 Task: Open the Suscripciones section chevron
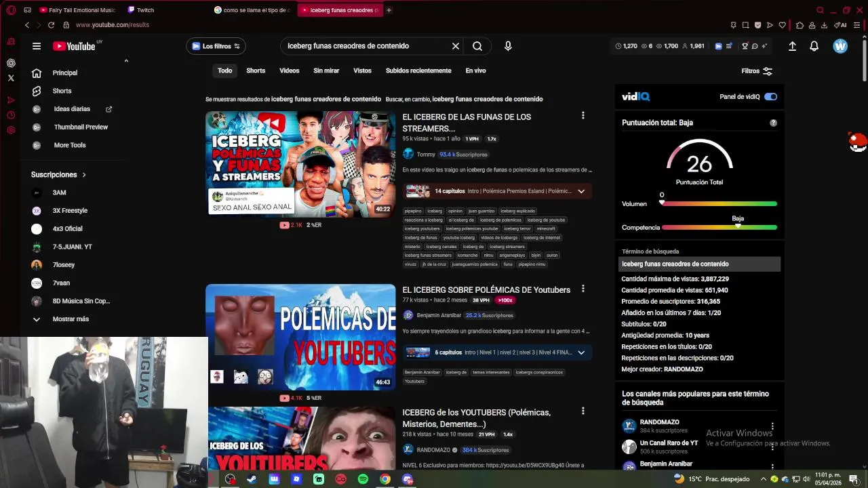[x=84, y=175]
